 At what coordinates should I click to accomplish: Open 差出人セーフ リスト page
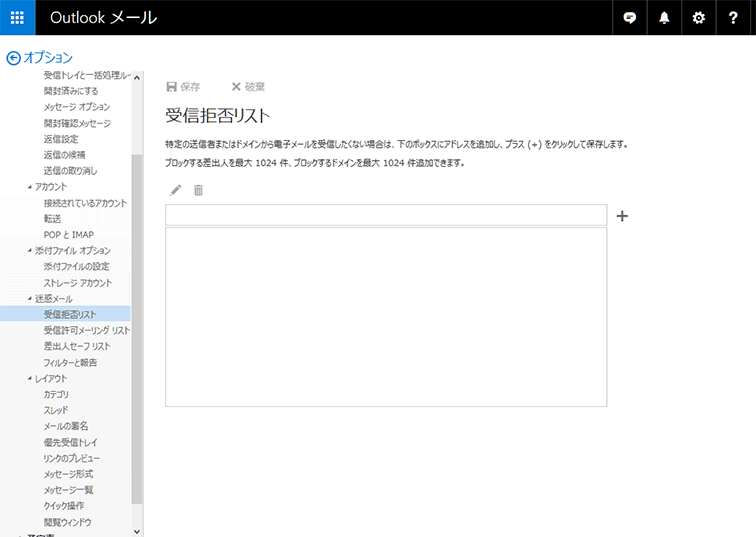click(x=77, y=346)
